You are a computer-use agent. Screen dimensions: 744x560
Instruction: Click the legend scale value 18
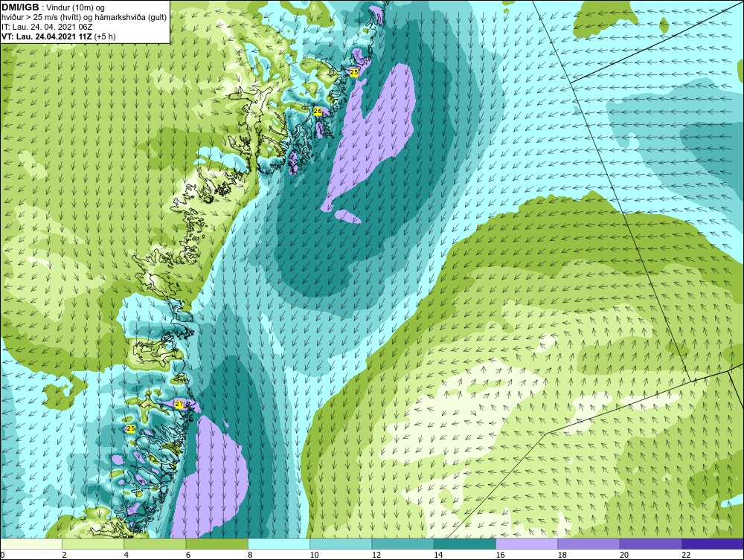(562, 555)
